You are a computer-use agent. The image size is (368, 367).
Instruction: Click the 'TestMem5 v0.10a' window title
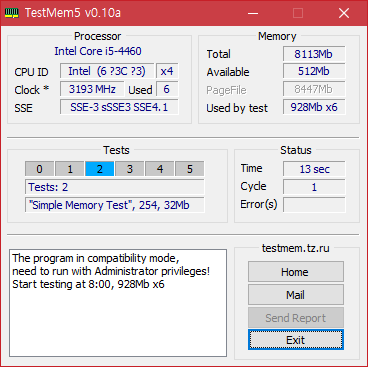point(73,13)
